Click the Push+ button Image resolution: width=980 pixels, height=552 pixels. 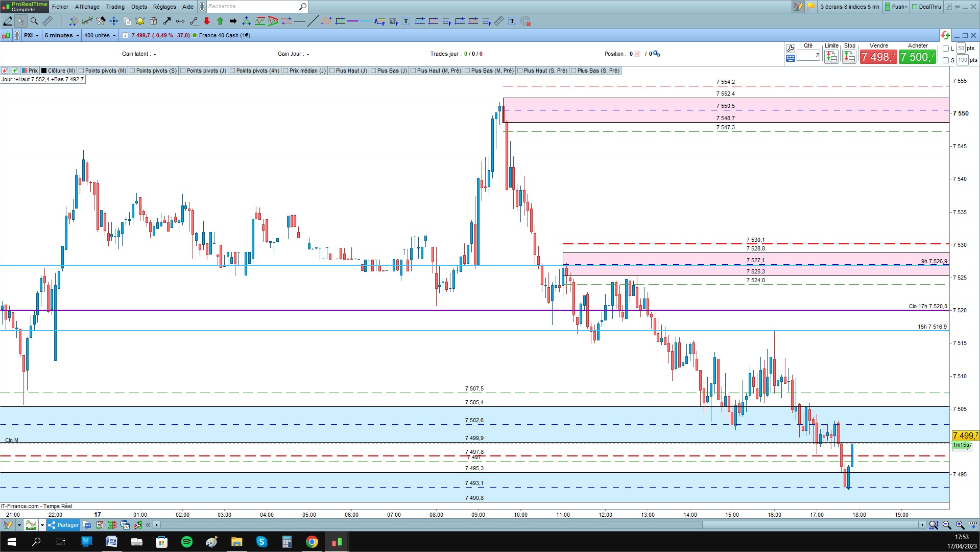[x=896, y=7]
